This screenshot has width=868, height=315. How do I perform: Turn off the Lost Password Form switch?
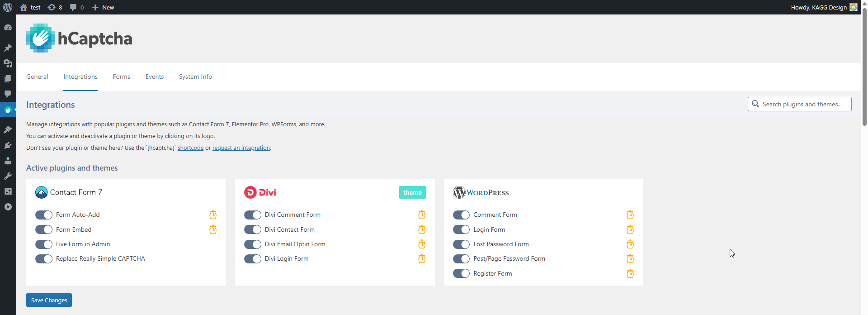pos(461,244)
